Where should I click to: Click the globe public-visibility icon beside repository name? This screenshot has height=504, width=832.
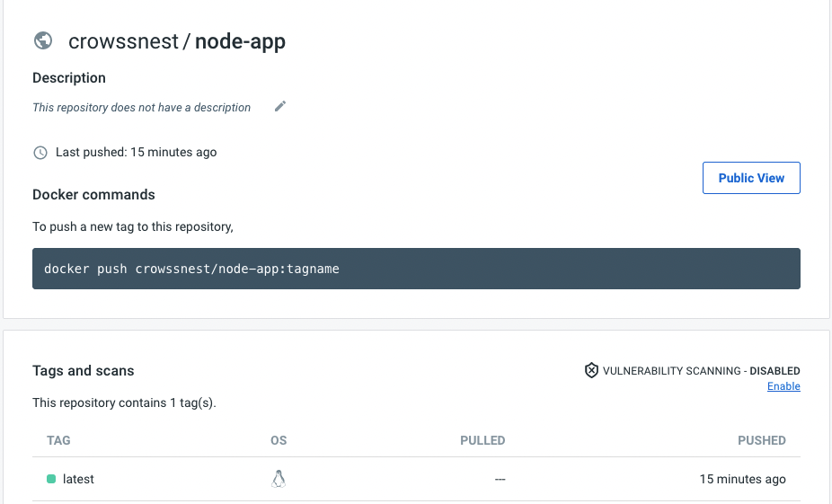pyautogui.click(x=43, y=40)
